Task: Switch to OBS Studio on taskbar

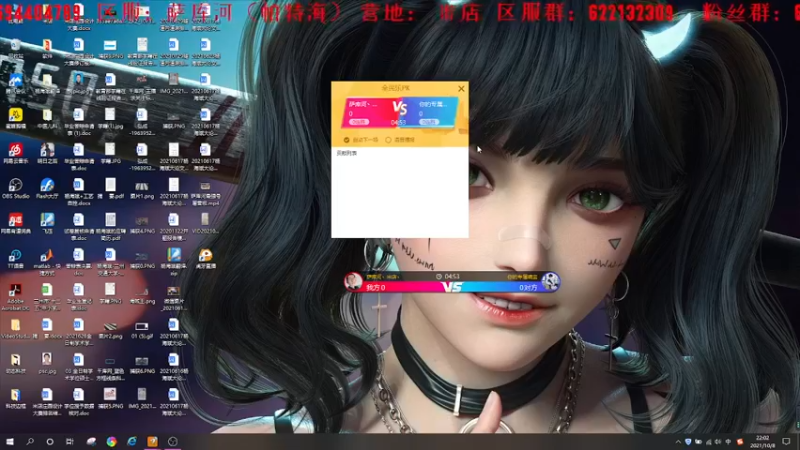Action: click(x=172, y=442)
